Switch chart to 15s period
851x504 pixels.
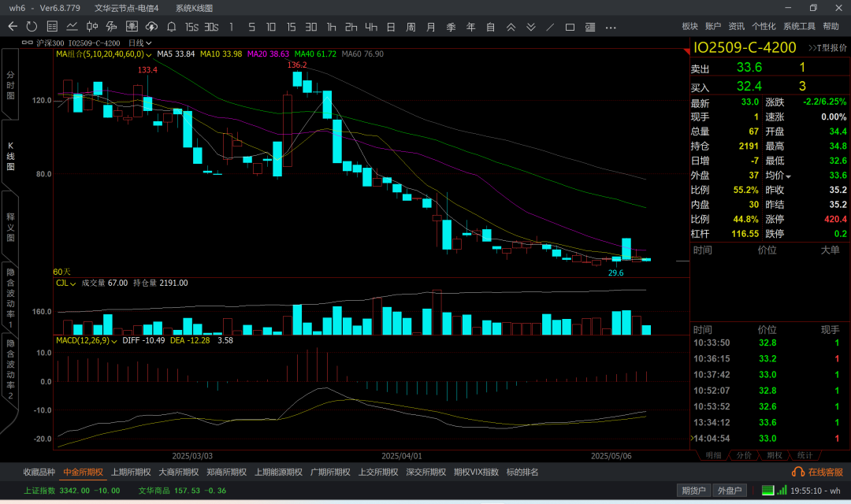191,27
